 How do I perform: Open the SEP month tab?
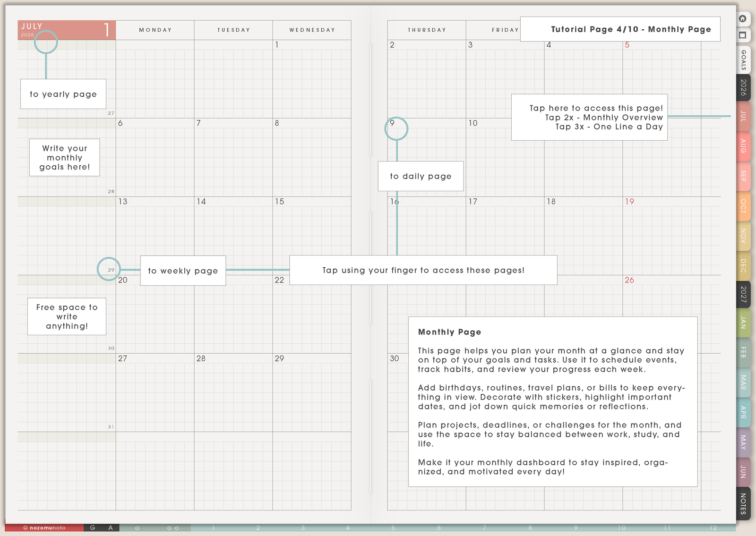pyautogui.click(x=743, y=176)
